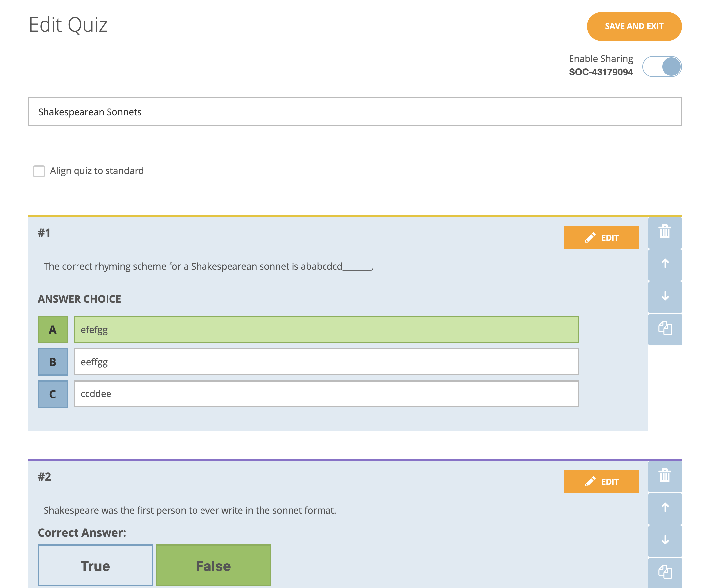Select answer choice B as correct

[52, 362]
